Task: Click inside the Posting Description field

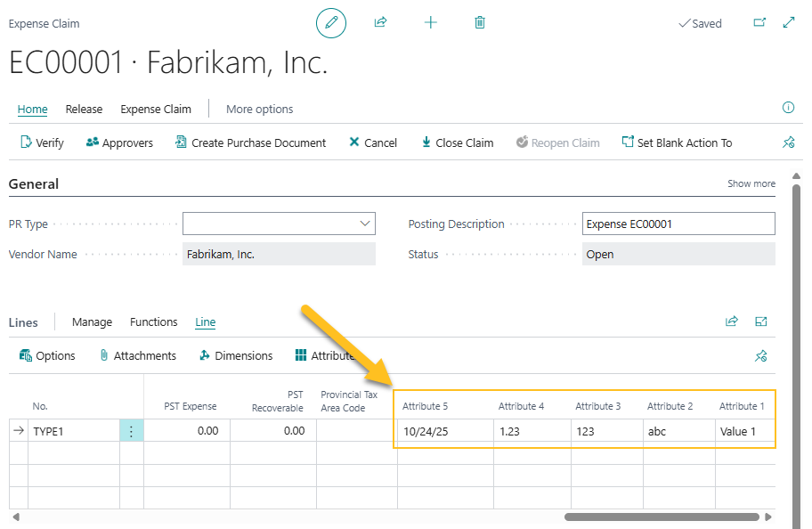Action: coord(678,224)
